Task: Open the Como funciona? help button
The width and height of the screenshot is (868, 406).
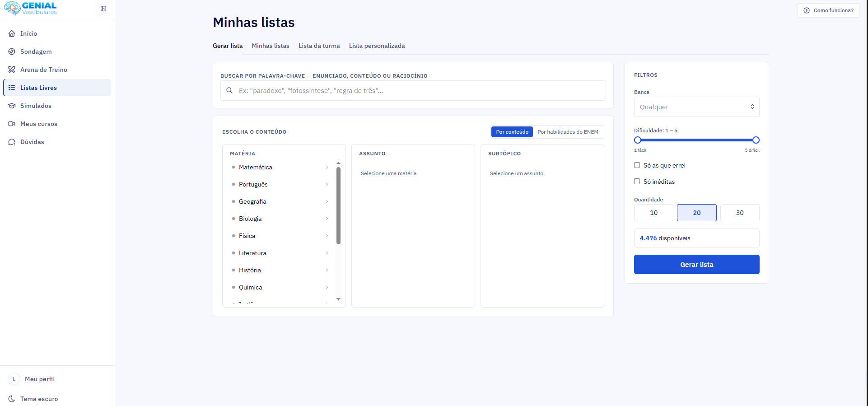Action: pos(828,10)
